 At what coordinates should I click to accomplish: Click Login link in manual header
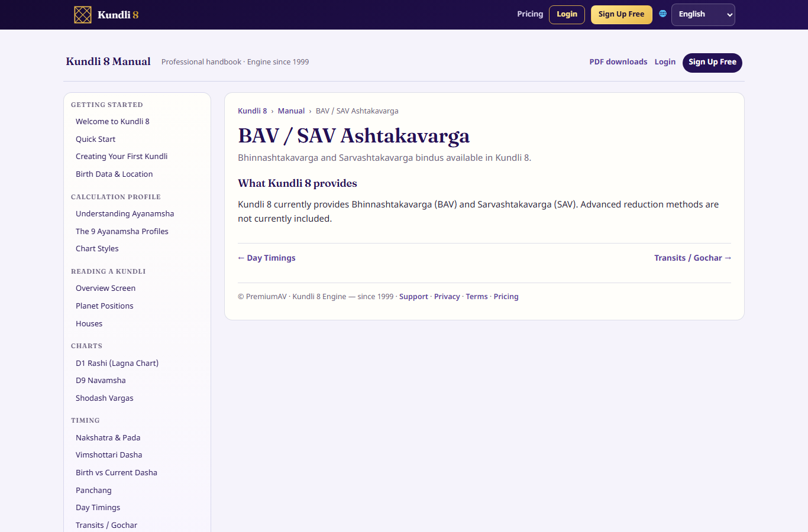[x=665, y=62]
